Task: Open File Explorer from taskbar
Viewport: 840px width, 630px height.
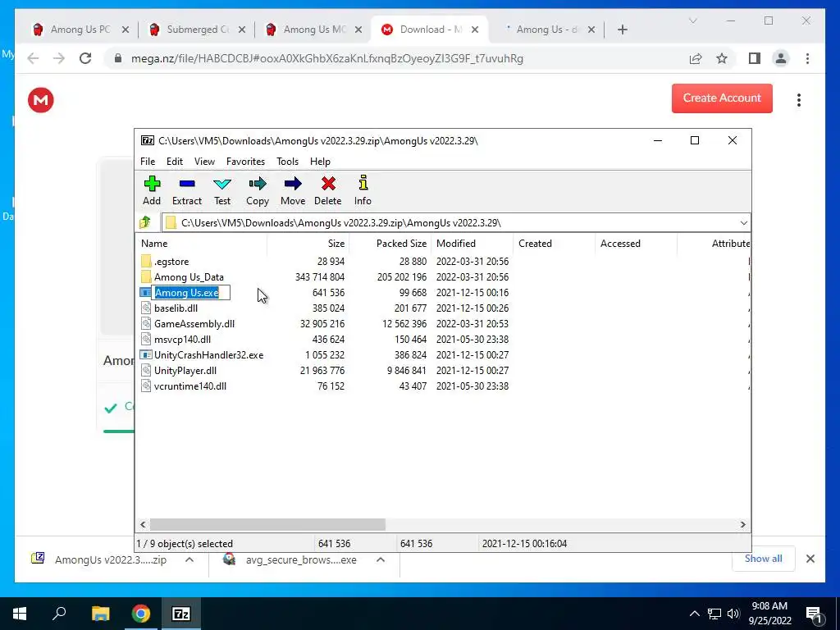Action: coord(100,614)
